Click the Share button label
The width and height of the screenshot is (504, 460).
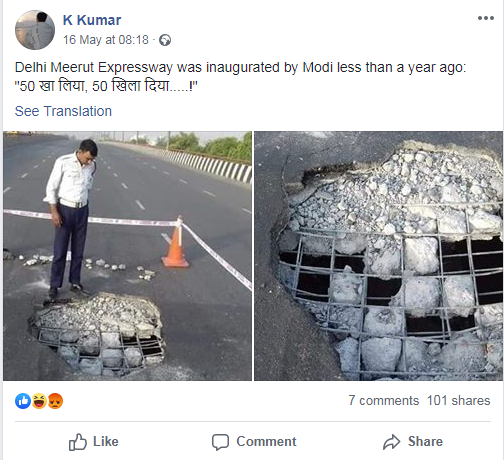[x=425, y=442]
